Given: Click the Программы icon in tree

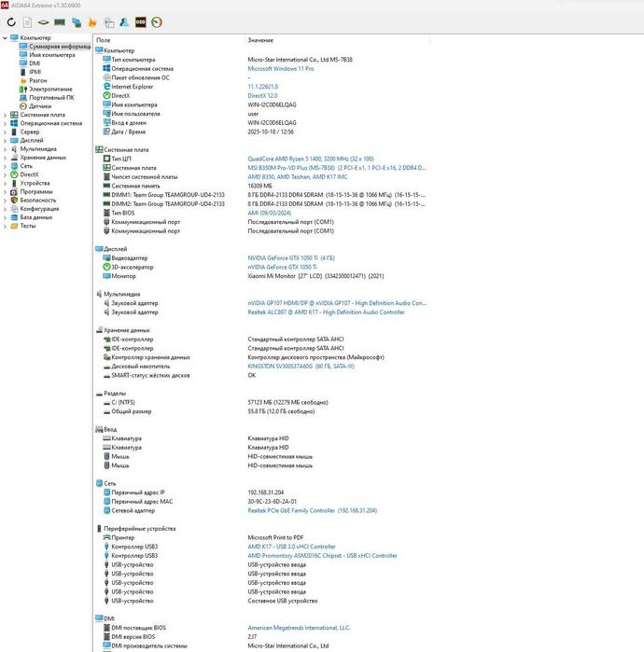Looking at the screenshot, I should pos(14,192).
